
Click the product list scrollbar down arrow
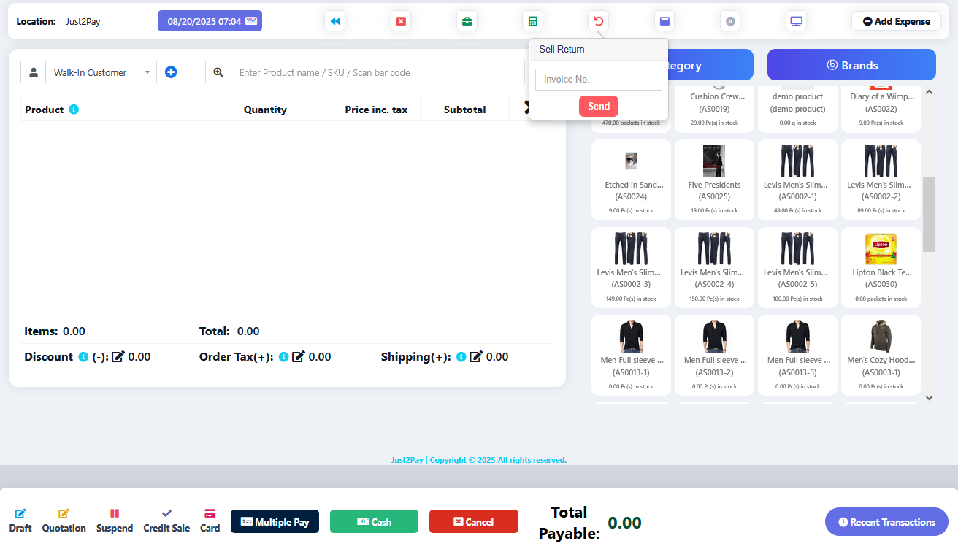point(929,398)
